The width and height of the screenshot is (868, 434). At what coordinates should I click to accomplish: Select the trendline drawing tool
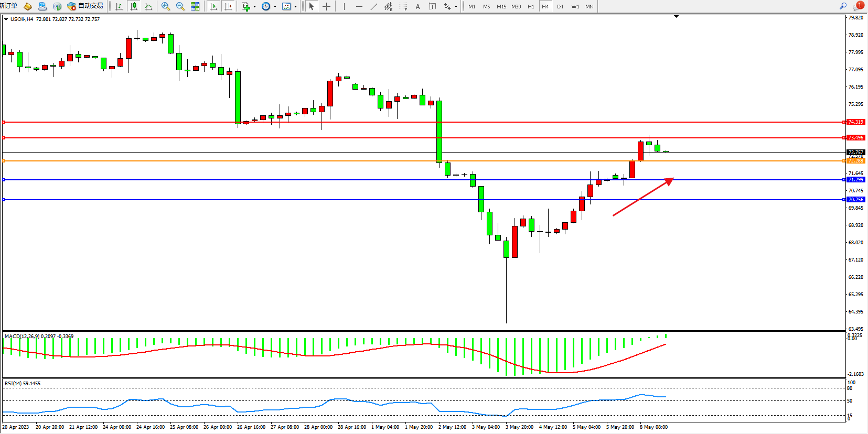373,6
